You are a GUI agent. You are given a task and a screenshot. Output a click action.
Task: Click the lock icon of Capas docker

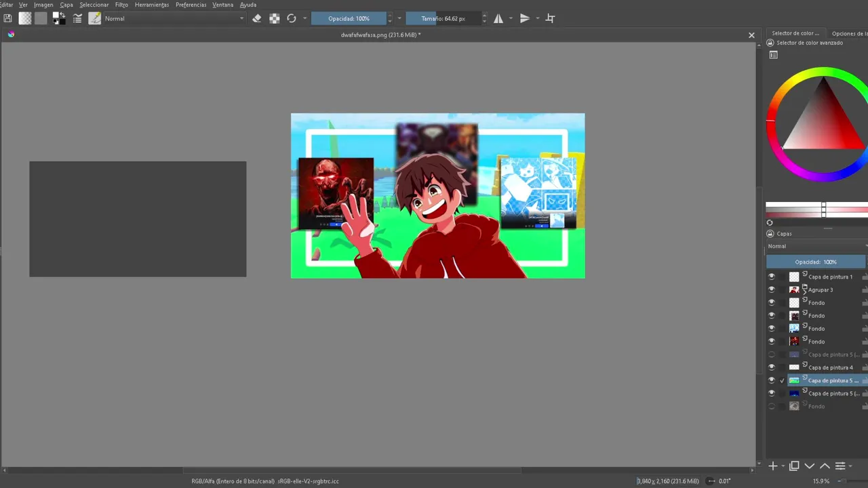coord(770,233)
